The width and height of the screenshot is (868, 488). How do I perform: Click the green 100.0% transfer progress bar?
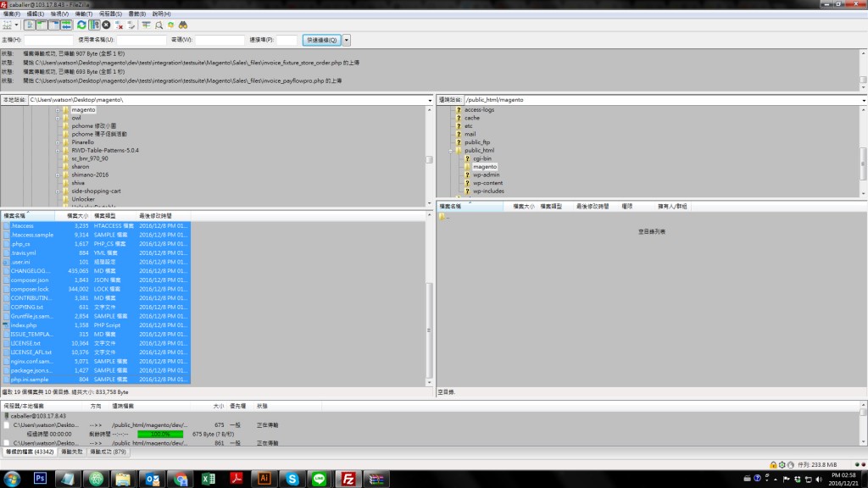160,435
